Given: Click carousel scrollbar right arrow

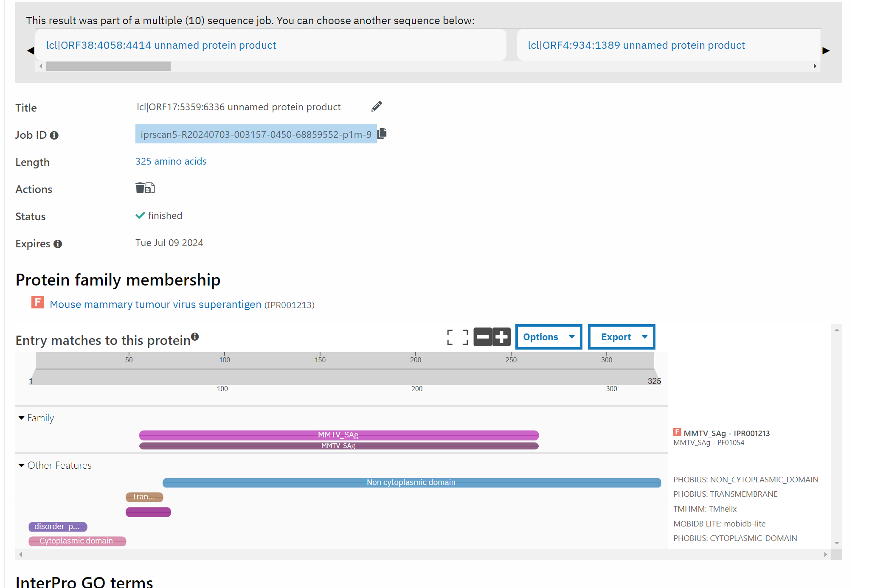Looking at the screenshot, I should [x=815, y=66].
